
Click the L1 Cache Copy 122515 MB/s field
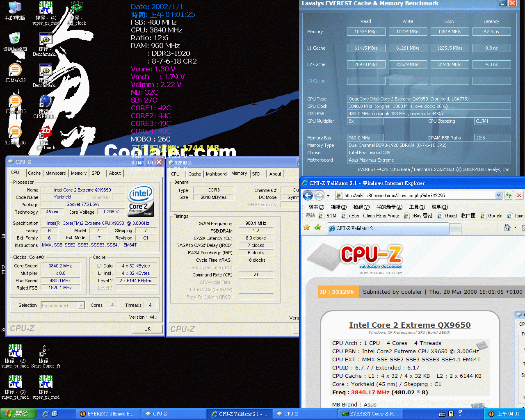click(x=450, y=48)
